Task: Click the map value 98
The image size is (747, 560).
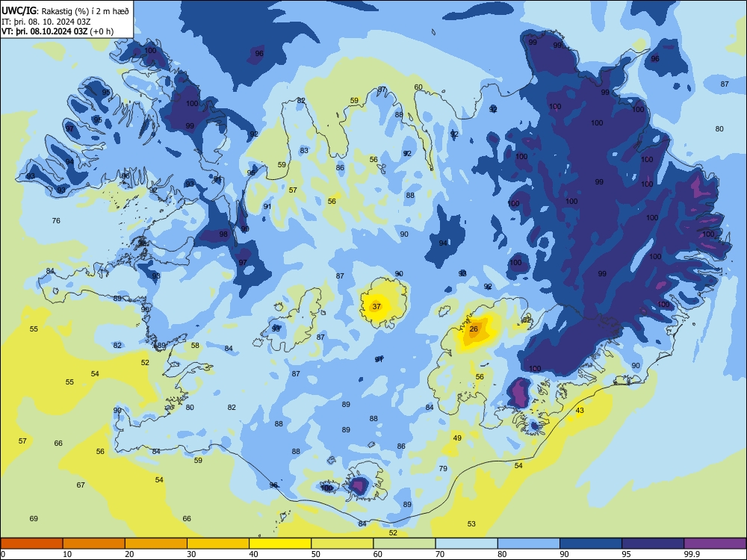Action: click(223, 234)
